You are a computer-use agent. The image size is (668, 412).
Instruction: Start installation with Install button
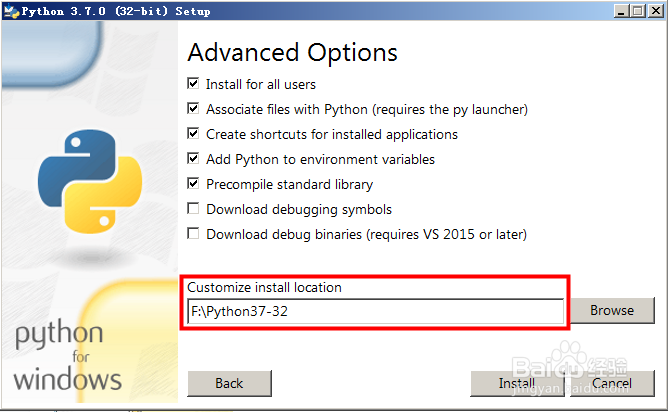coord(517,383)
